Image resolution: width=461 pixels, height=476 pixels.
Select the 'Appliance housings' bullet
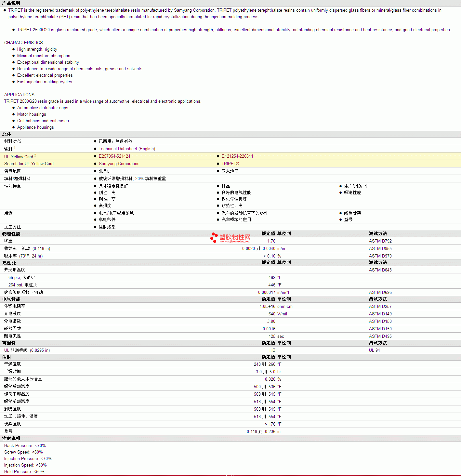pos(35,127)
